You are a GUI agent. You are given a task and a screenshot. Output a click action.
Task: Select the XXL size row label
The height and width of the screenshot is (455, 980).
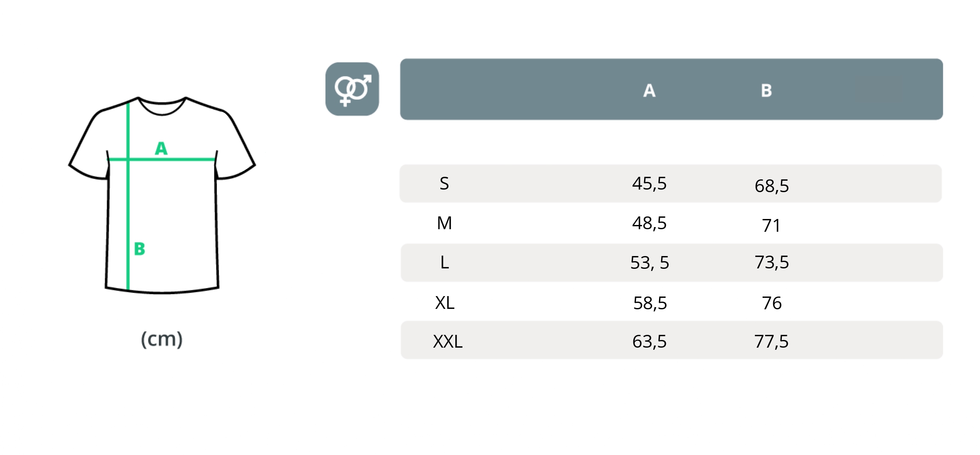pos(448,342)
